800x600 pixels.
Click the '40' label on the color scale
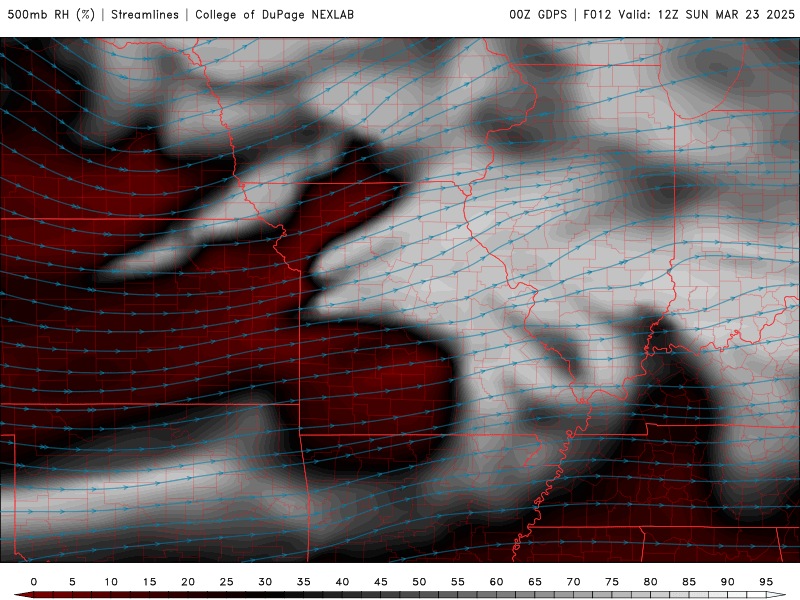click(342, 582)
